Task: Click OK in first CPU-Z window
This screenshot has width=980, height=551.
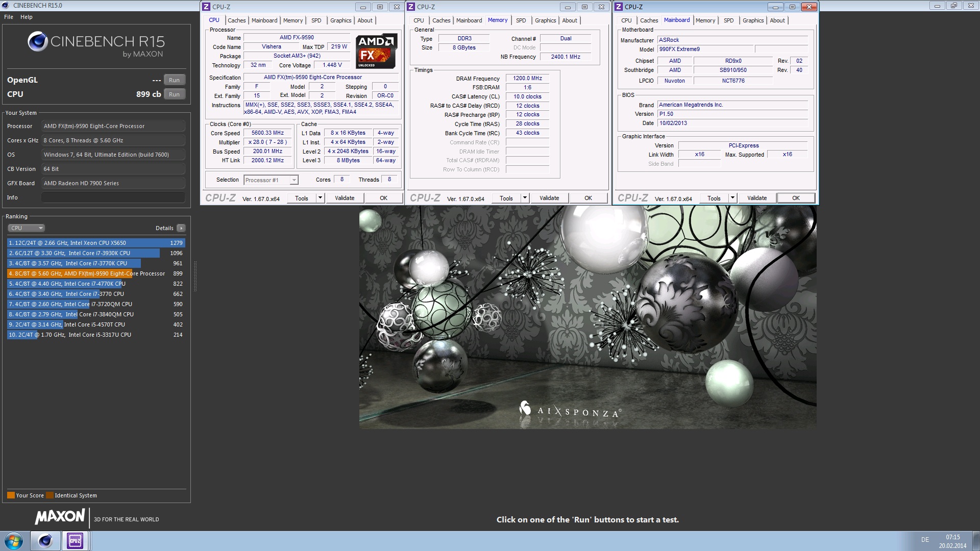Action: (383, 198)
